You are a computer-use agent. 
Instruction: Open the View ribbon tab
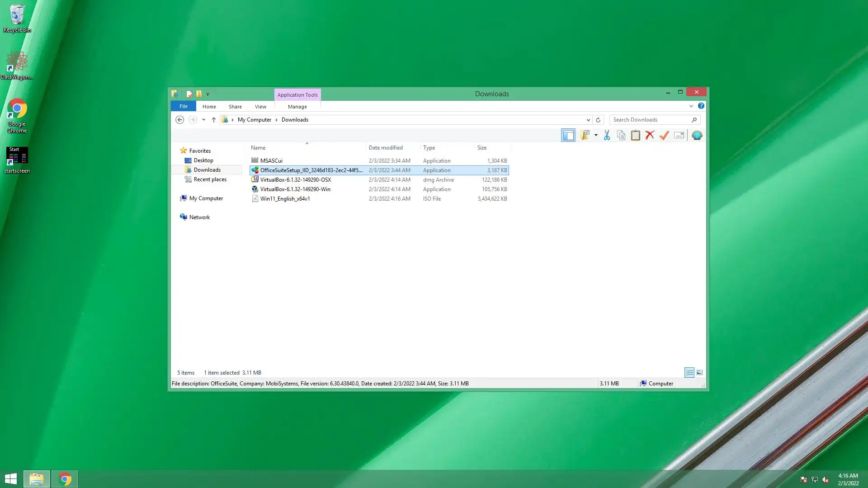pos(260,107)
